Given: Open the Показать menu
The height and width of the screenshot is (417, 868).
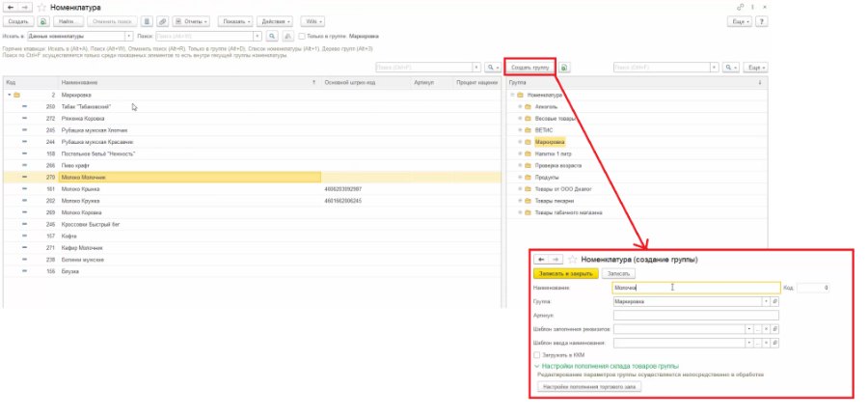Looking at the screenshot, I should point(235,21).
